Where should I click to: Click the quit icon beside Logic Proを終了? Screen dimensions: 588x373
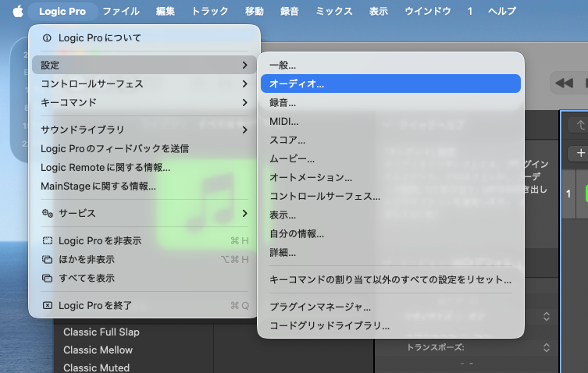tap(47, 306)
